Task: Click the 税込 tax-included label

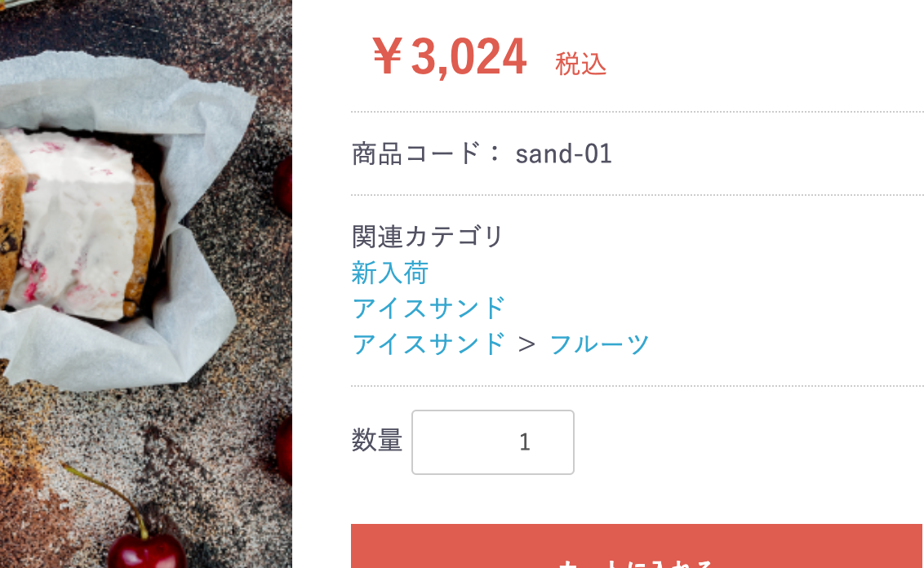Action: [581, 64]
